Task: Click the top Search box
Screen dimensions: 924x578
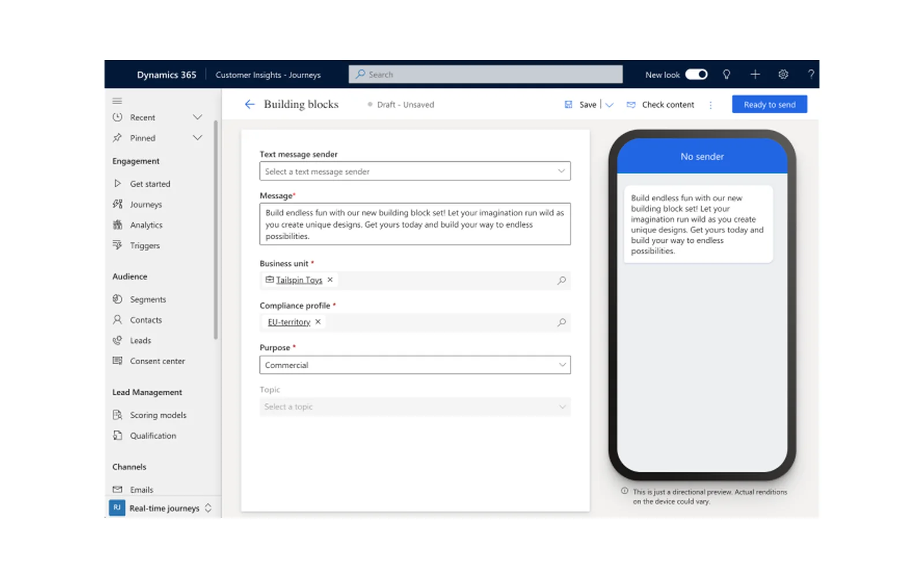Action: point(486,74)
